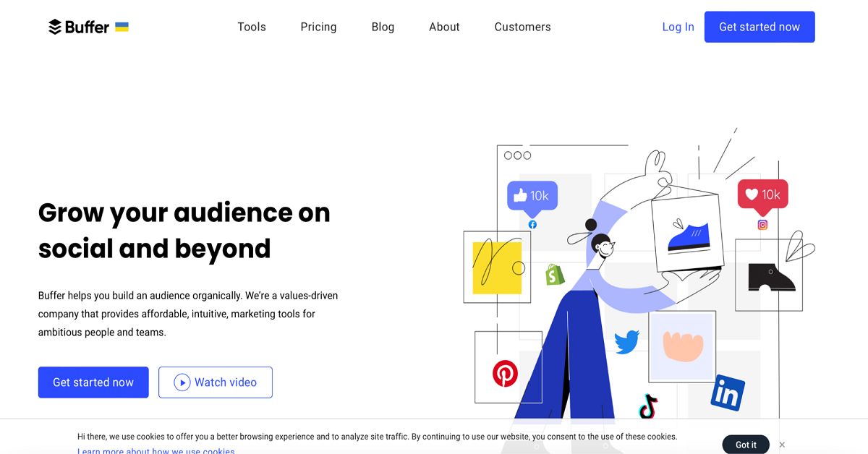Image resolution: width=868 pixels, height=454 pixels.
Task: Click the Ukraine flag icon beside Buffer logo
Action: [122, 27]
